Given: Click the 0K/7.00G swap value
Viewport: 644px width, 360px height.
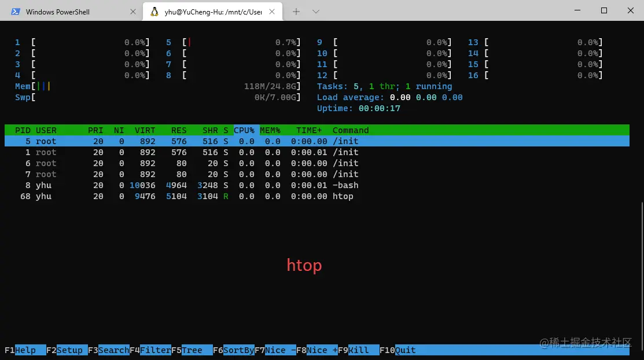Looking at the screenshot, I should (276, 97).
